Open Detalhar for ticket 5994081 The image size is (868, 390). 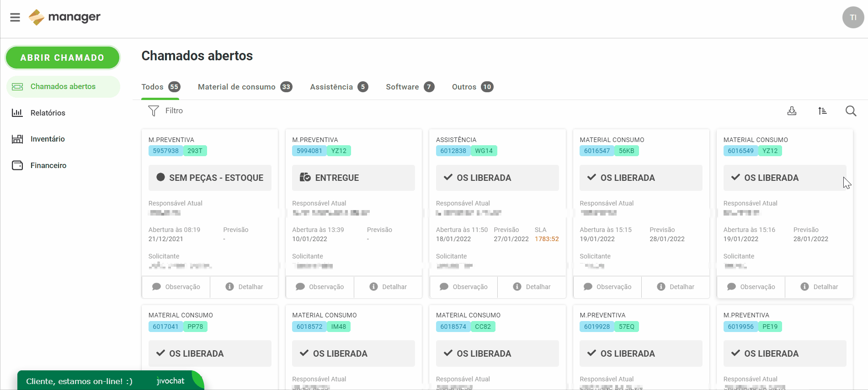pos(388,287)
